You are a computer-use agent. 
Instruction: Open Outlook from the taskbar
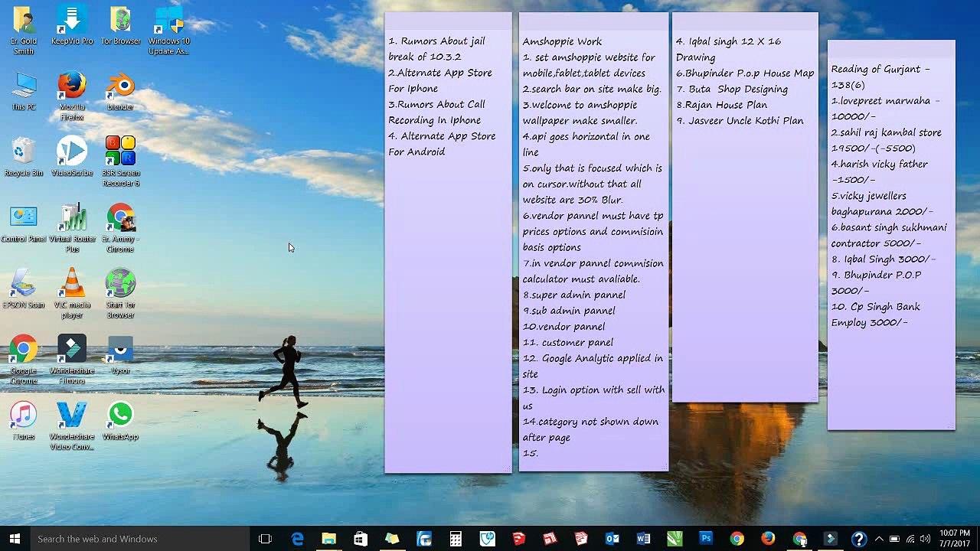pyautogui.click(x=612, y=539)
